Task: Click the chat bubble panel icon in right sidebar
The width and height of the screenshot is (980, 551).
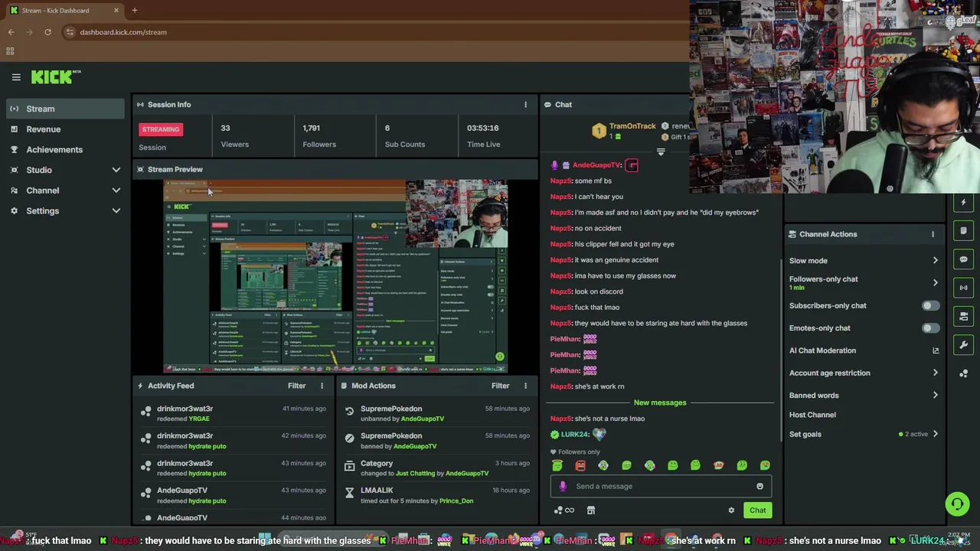Action: coord(963,259)
